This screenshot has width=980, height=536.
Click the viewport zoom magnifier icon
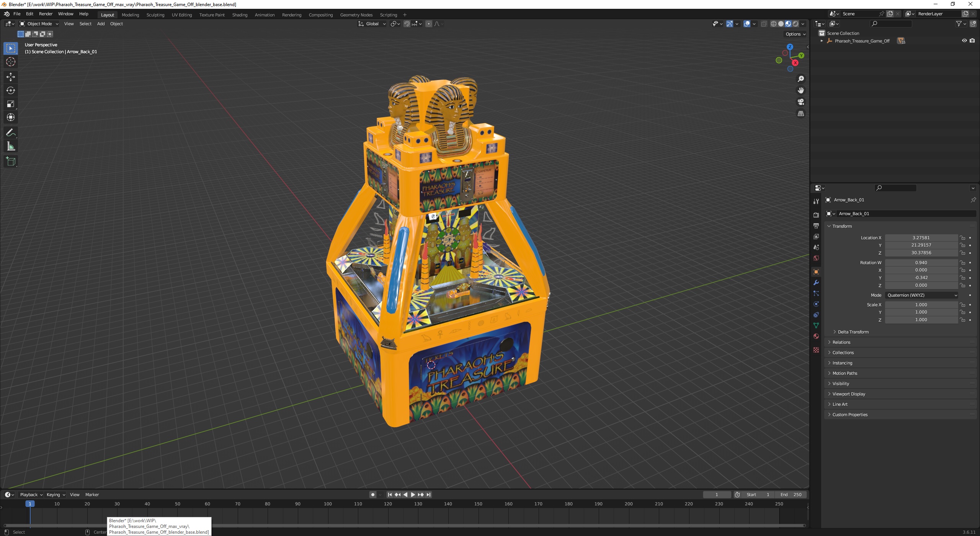click(x=800, y=79)
